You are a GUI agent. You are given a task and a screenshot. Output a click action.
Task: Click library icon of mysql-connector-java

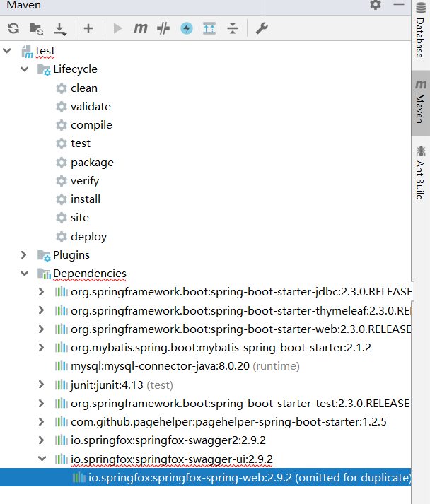(x=61, y=366)
